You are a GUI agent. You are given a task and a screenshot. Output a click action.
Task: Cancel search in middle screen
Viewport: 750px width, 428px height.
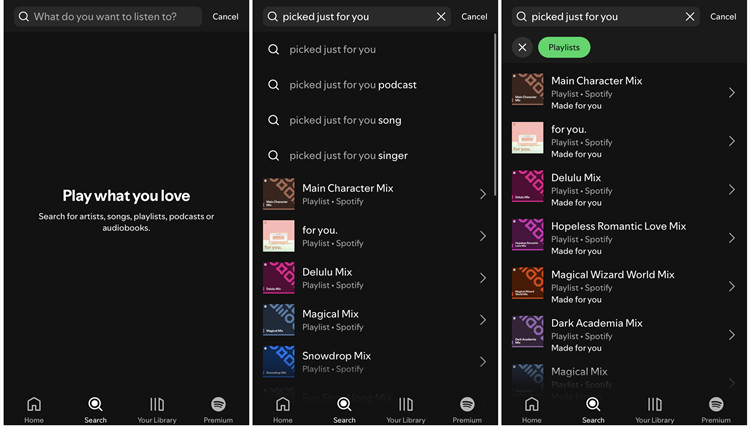[474, 17]
